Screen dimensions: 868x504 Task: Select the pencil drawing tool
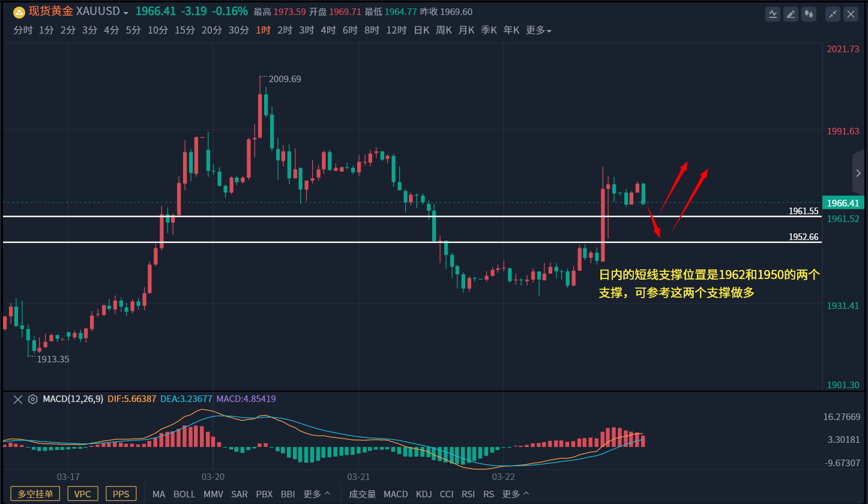pyautogui.click(x=791, y=14)
